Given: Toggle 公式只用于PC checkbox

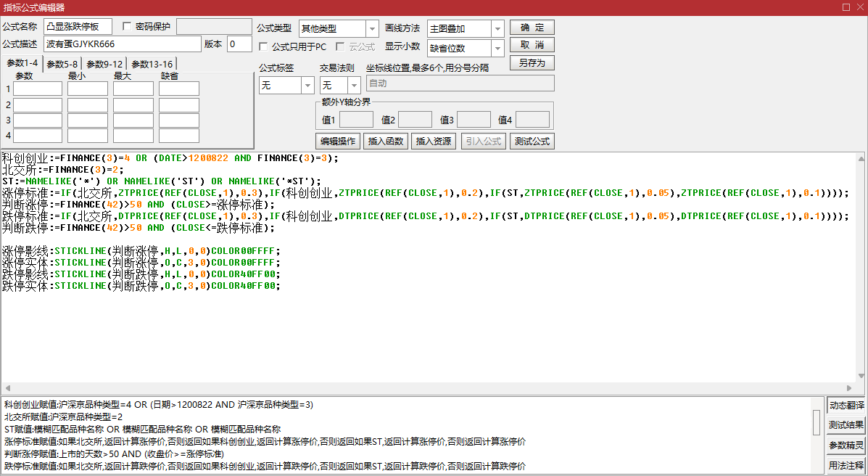Looking at the screenshot, I should (x=264, y=47).
